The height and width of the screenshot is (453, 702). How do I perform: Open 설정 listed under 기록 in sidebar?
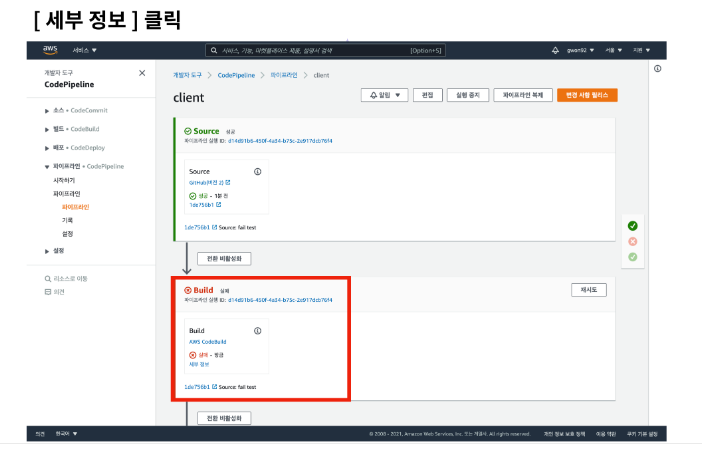pyautogui.click(x=67, y=234)
